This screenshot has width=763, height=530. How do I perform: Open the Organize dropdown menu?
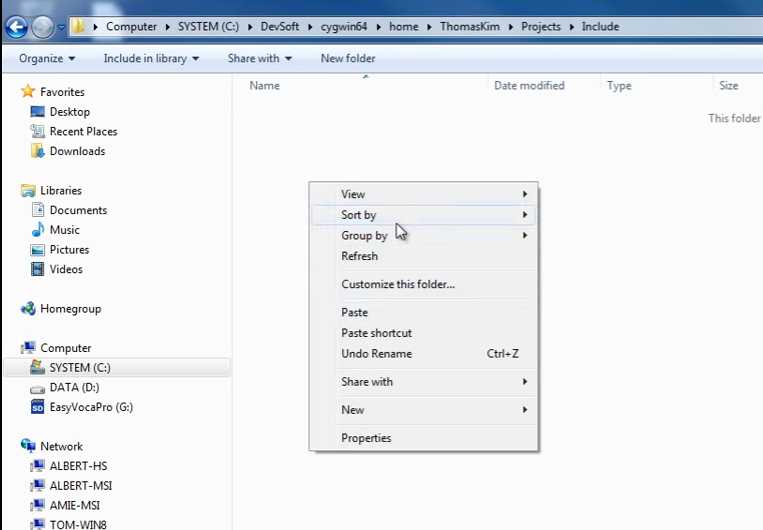[47, 58]
